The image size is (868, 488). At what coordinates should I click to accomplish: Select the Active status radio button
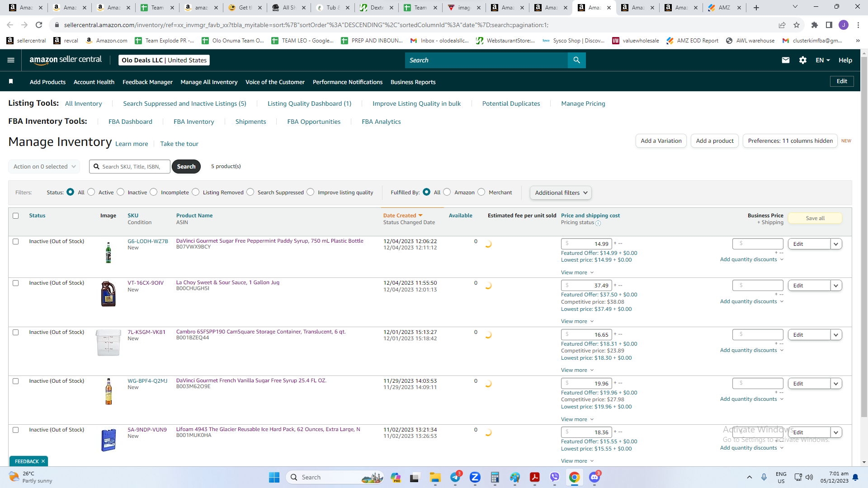(91, 192)
